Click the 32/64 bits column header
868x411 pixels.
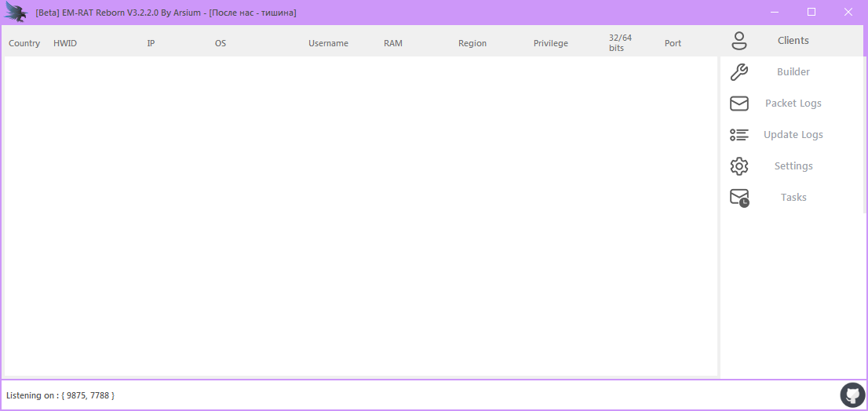click(x=620, y=42)
